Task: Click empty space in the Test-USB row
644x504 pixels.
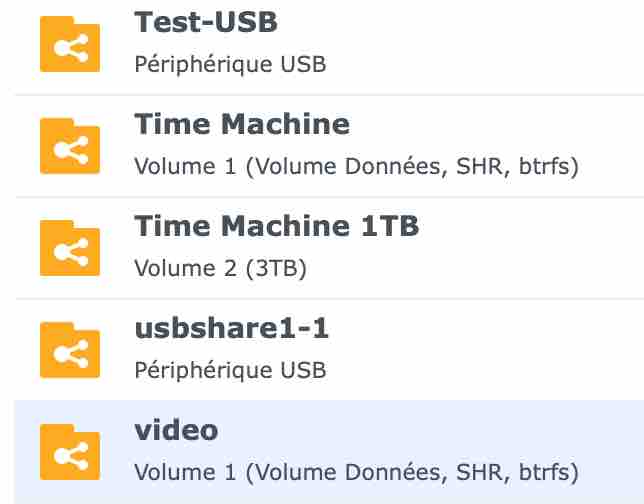Action: coord(485,45)
